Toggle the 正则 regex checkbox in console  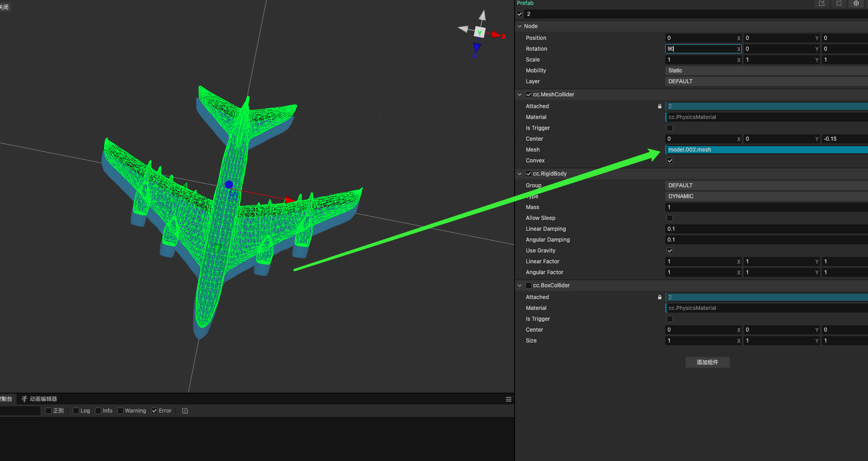point(48,411)
